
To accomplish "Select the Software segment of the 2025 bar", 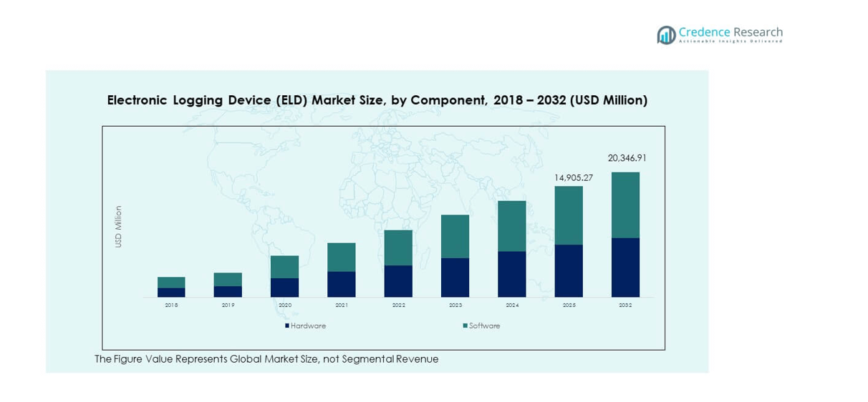I will click(569, 215).
